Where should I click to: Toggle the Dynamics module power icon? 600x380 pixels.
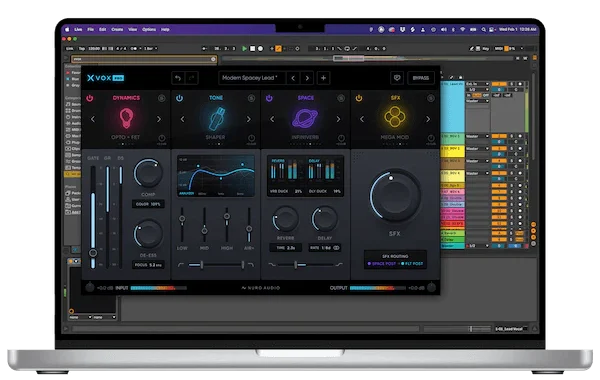click(x=90, y=98)
